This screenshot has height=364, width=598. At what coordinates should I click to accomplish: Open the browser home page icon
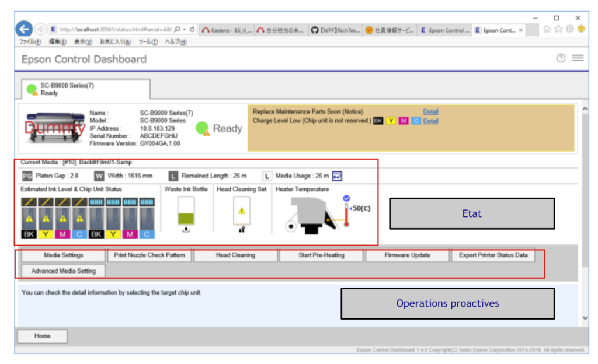[x=547, y=29]
